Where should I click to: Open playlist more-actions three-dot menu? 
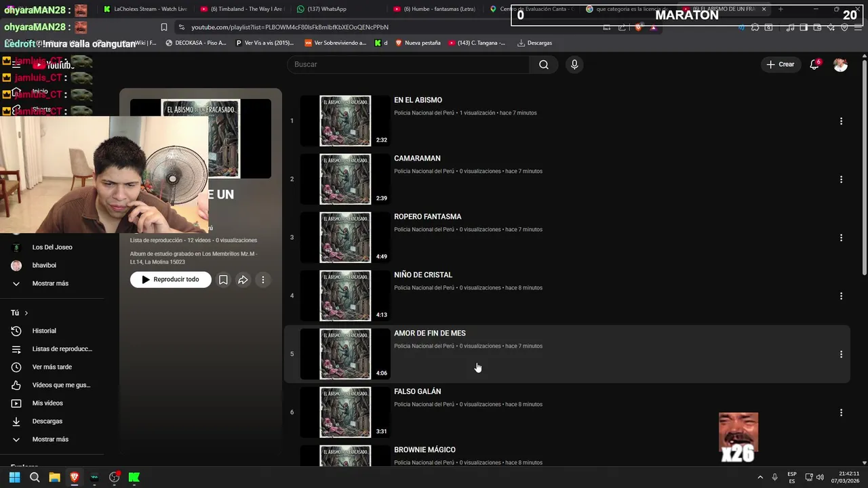pos(263,279)
